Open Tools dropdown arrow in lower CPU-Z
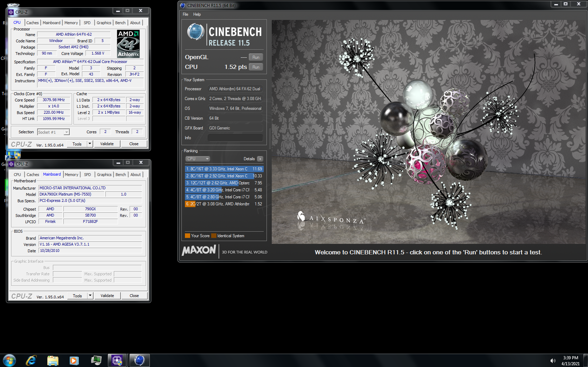 tap(90, 296)
